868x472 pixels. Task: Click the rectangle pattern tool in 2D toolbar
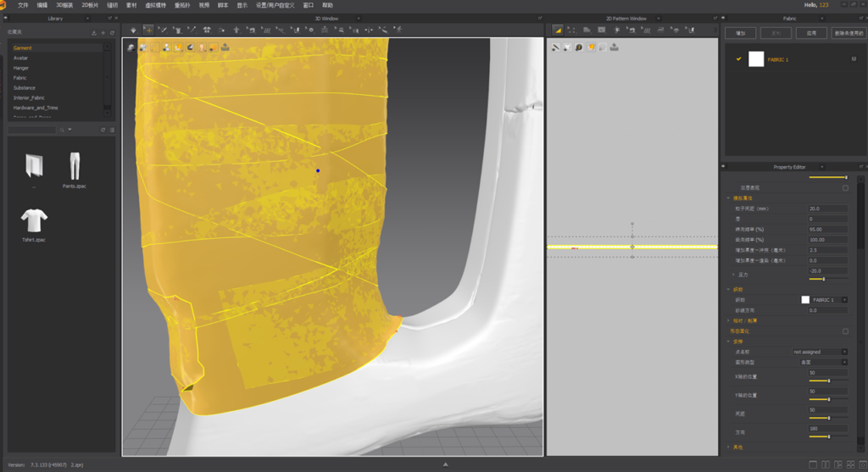[603, 30]
